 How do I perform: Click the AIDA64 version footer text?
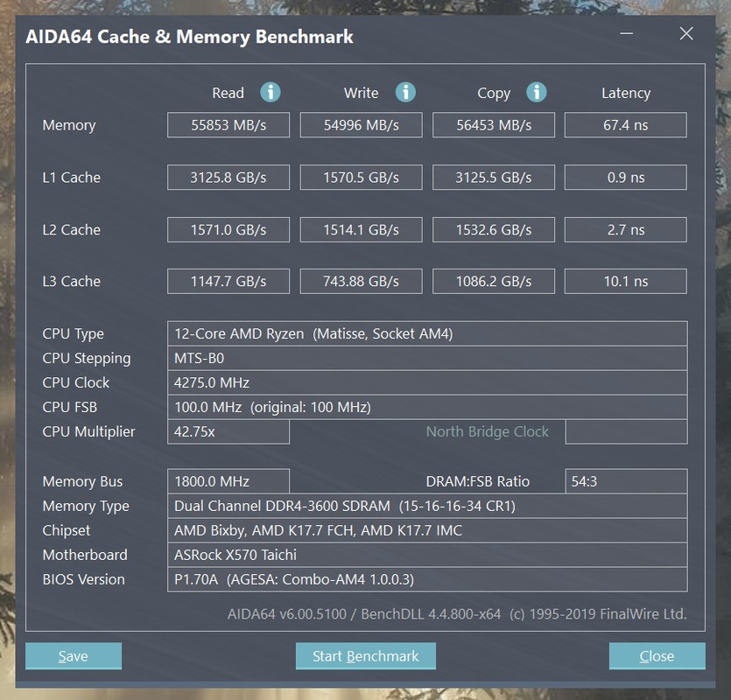tap(457, 613)
